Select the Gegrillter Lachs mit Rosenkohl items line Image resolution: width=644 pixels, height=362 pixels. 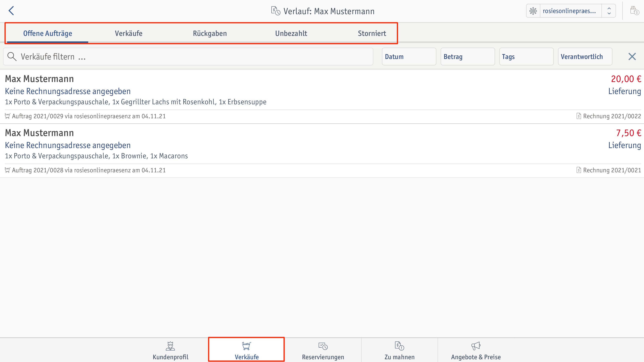point(135,102)
